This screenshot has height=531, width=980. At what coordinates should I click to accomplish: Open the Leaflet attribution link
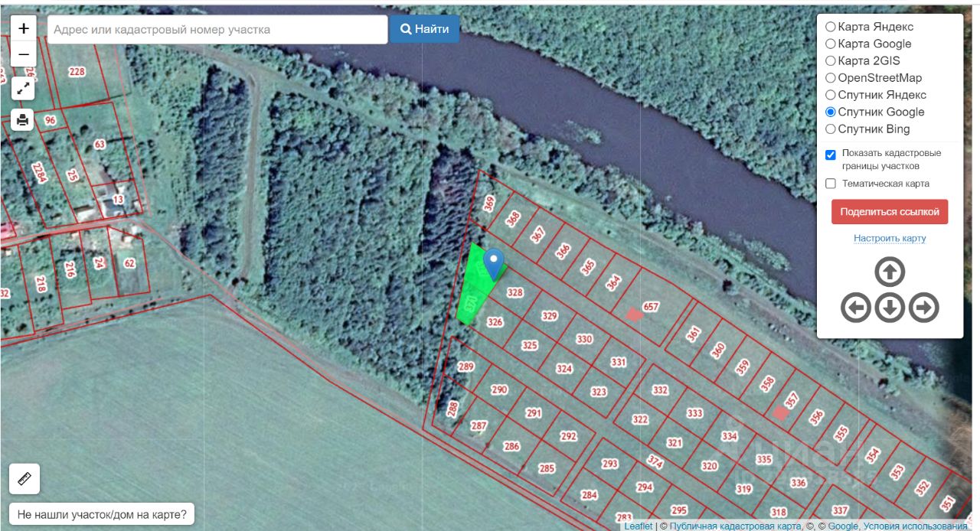[x=639, y=526]
